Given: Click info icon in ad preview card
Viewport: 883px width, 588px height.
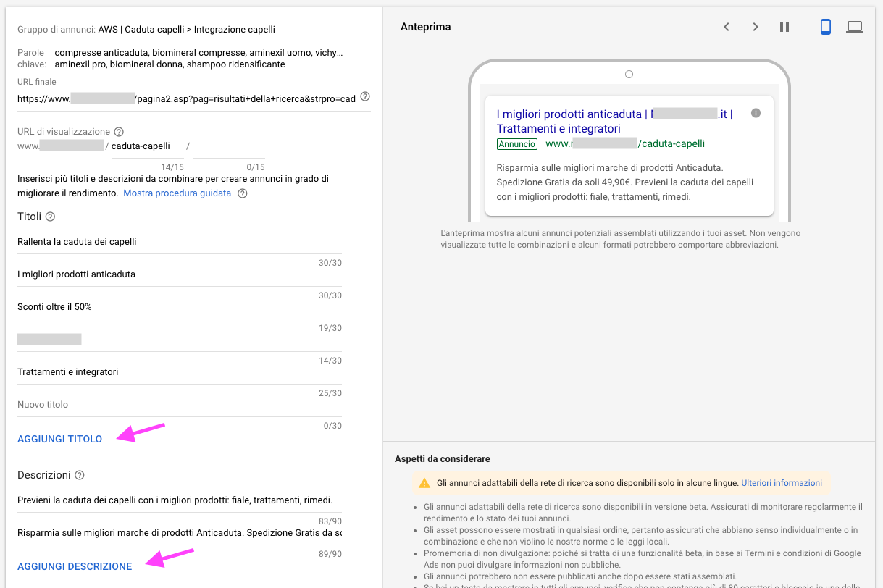Looking at the screenshot, I should point(756,113).
